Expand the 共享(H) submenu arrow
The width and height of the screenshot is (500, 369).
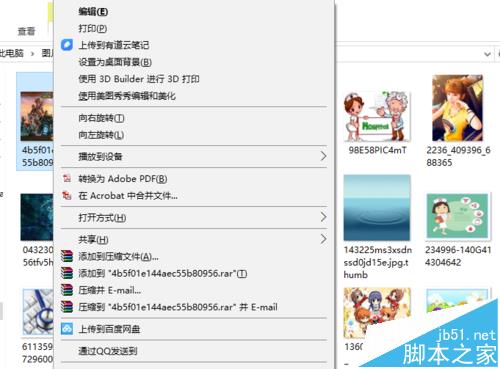coord(323,239)
